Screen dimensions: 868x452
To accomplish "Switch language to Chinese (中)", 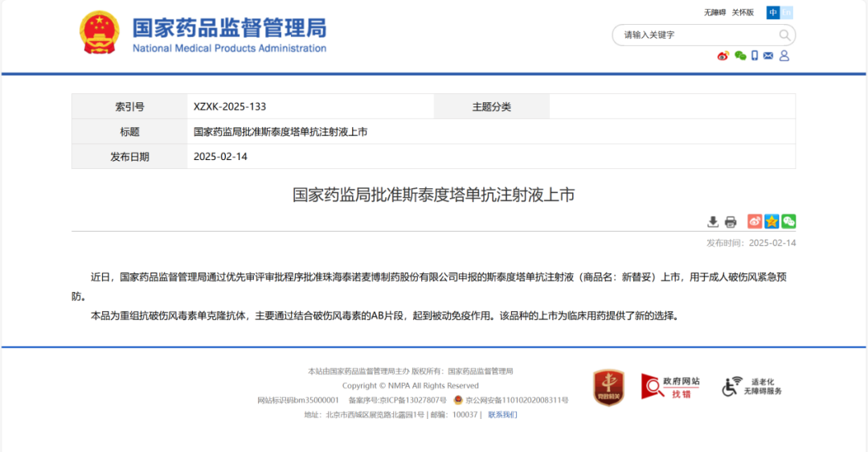I will tap(773, 12).
